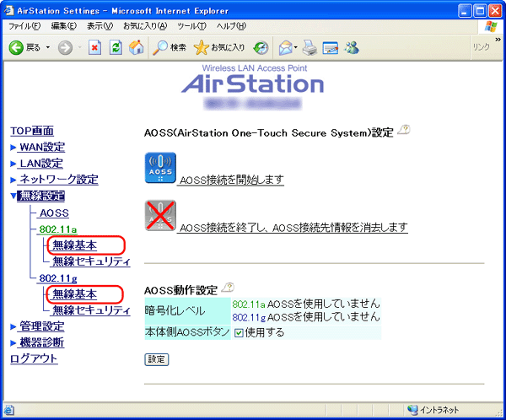Click the AirStation logo

[x=253, y=83]
